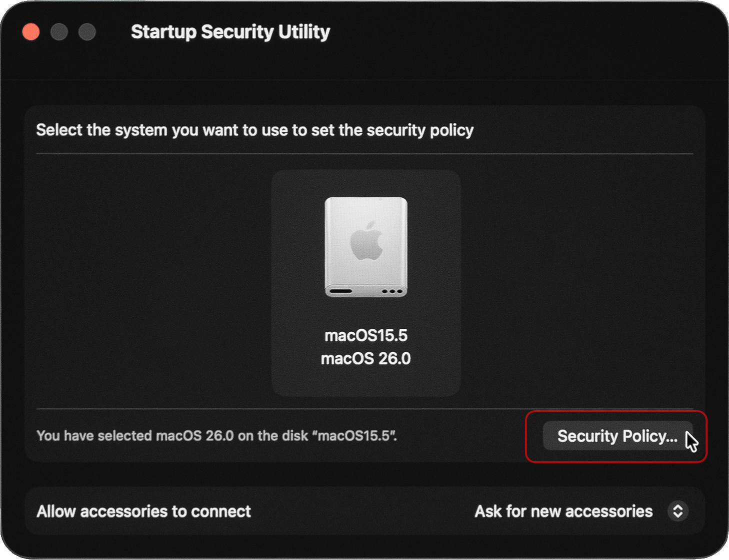The width and height of the screenshot is (729, 560).
Task: Click the "Allow accessories to connect" label
Action: click(143, 512)
